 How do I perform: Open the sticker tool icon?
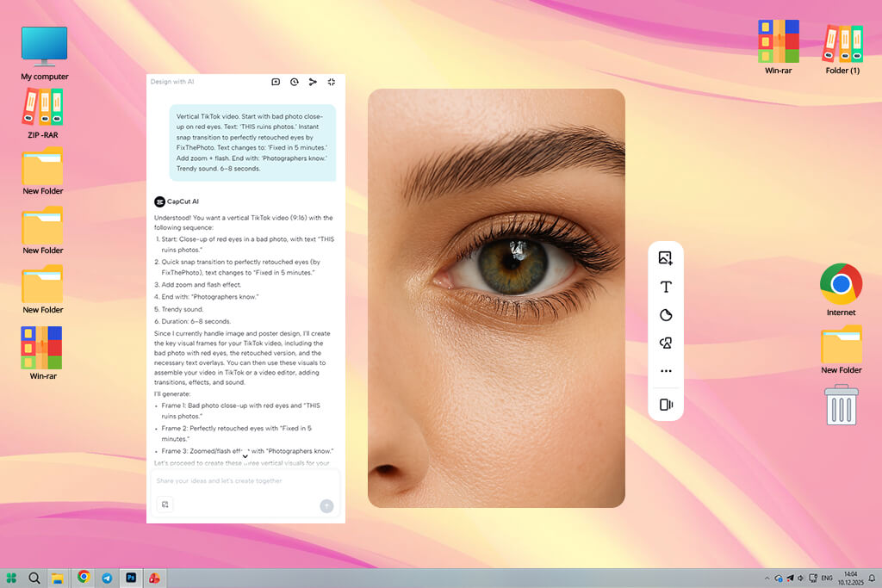(666, 315)
